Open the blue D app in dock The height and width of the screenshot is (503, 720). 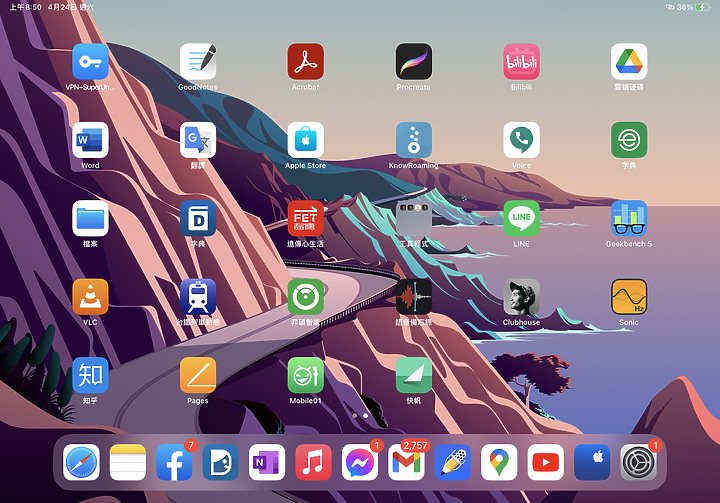tap(220, 462)
